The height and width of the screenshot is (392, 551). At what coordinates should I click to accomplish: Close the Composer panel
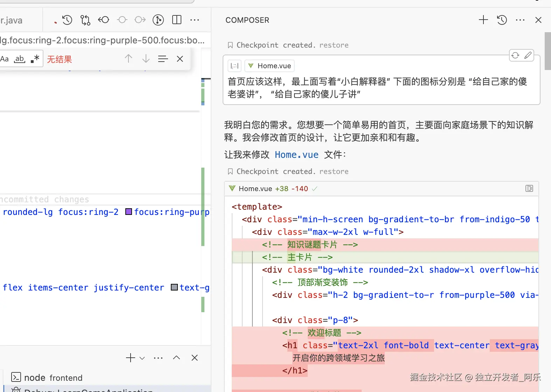click(x=538, y=20)
